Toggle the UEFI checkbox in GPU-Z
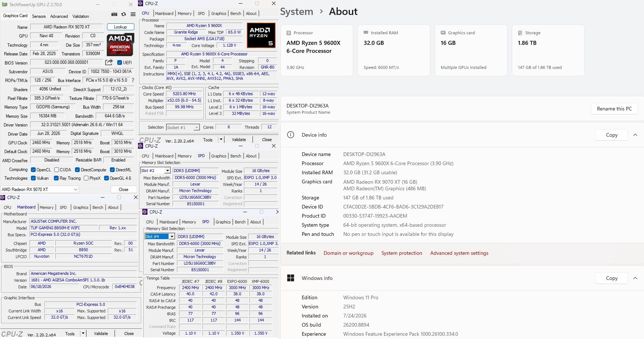 (119, 62)
